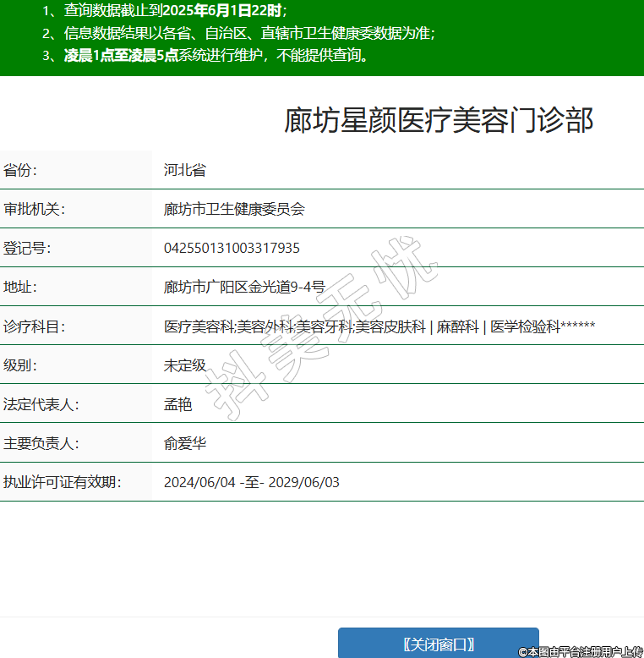
Task: Click the main person in charge 俞爱华
Action: (185, 443)
